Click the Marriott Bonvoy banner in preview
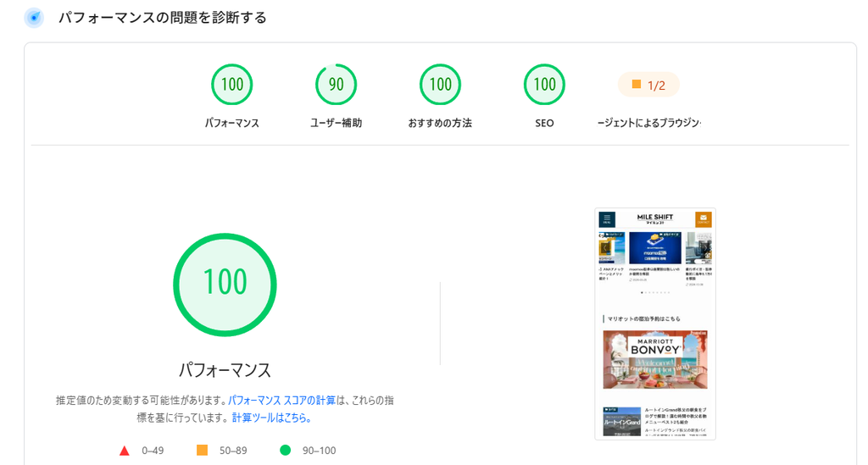 point(655,360)
